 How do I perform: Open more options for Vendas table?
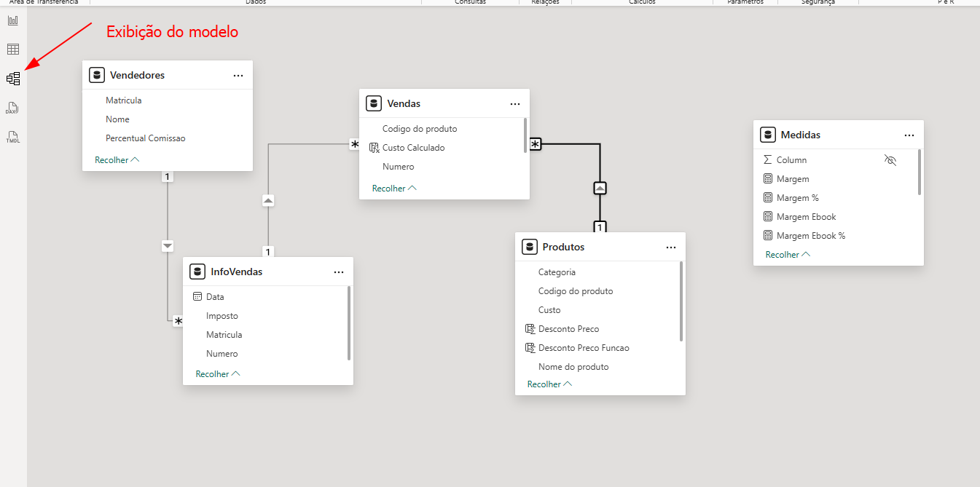pos(515,104)
